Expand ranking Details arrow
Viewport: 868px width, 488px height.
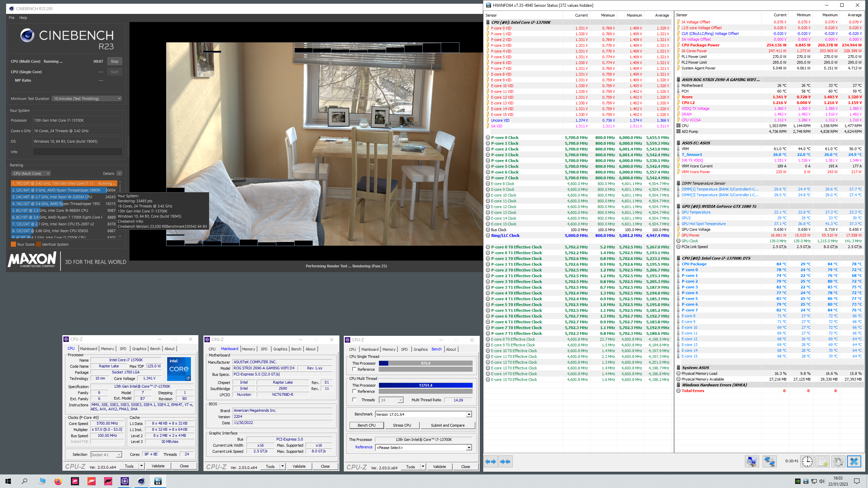[119, 174]
